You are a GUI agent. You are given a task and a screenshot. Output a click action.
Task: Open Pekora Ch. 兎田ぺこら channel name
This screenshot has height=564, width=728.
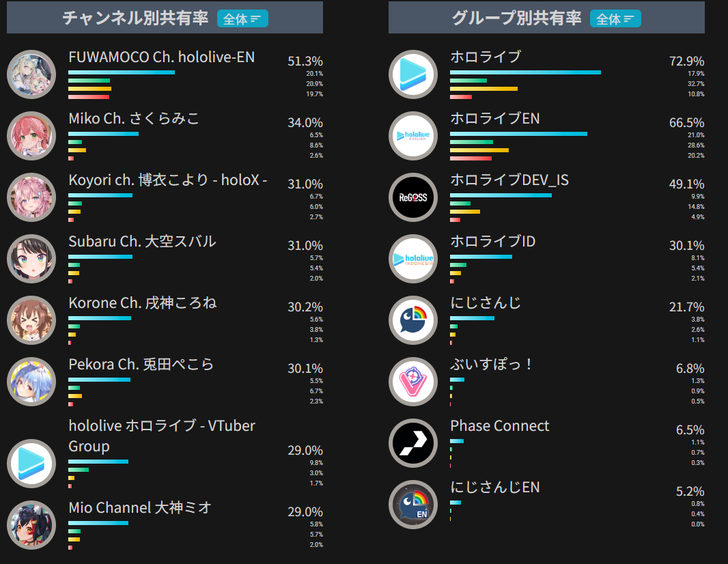click(x=141, y=365)
